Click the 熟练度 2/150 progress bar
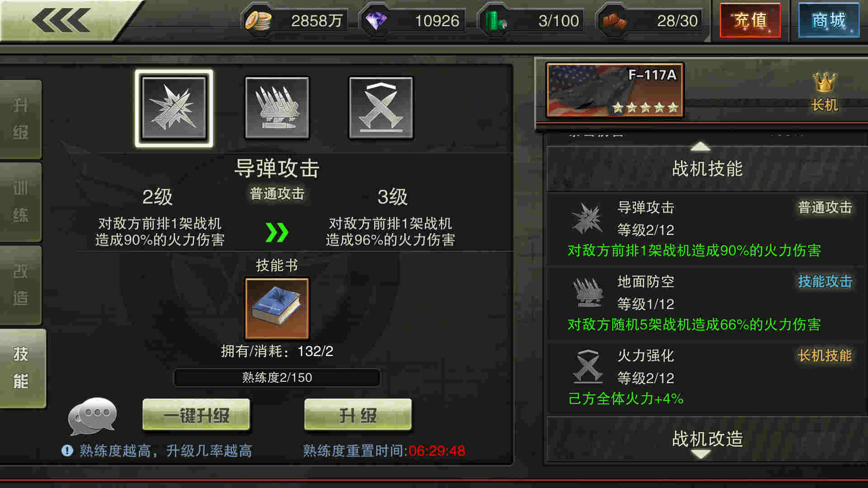The image size is (868, 488). tap(277, 378)
